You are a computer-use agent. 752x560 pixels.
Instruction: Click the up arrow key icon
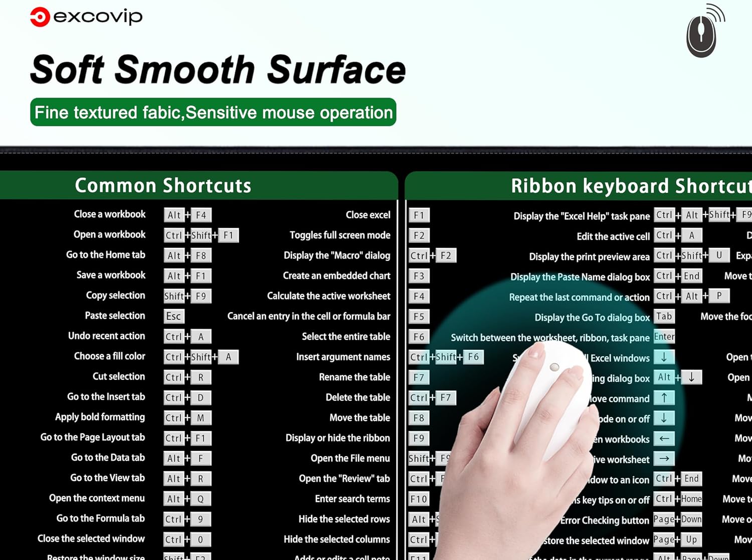[x=664, y=398]
